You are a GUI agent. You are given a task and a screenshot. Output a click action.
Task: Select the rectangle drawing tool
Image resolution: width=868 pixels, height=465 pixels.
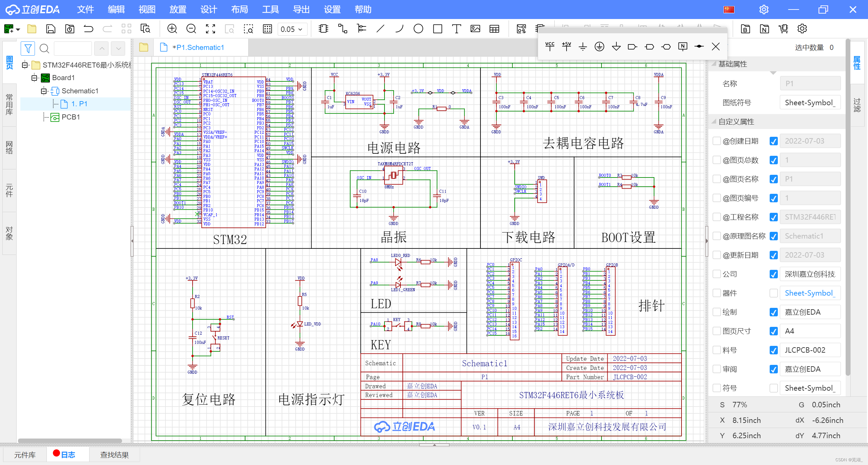(x=437, y=29)
